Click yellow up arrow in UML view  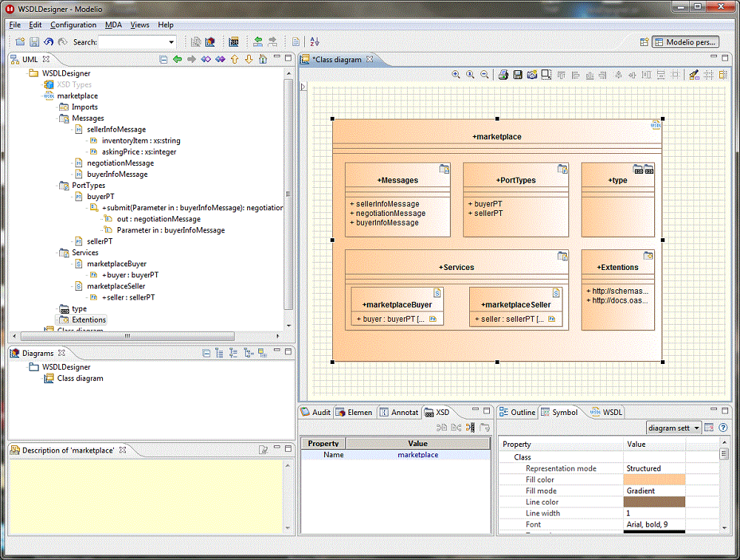235,59
